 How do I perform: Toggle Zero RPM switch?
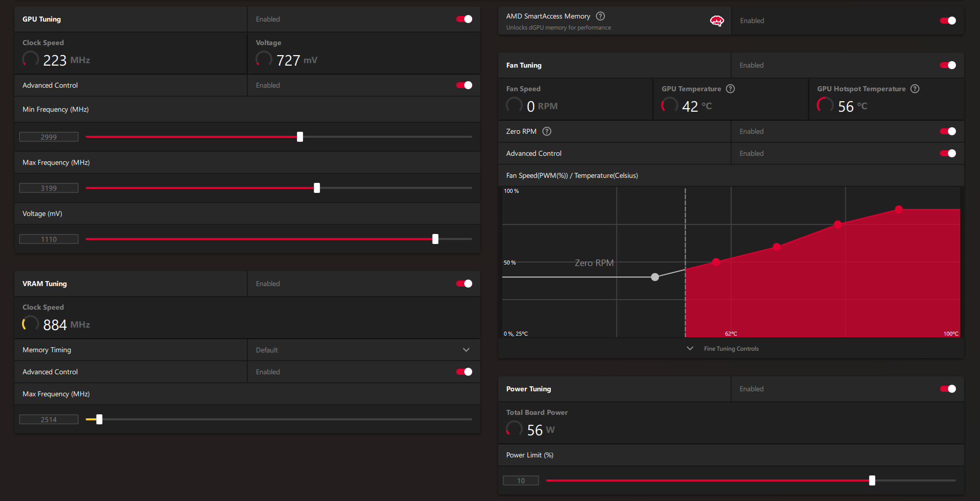(948, 131)
